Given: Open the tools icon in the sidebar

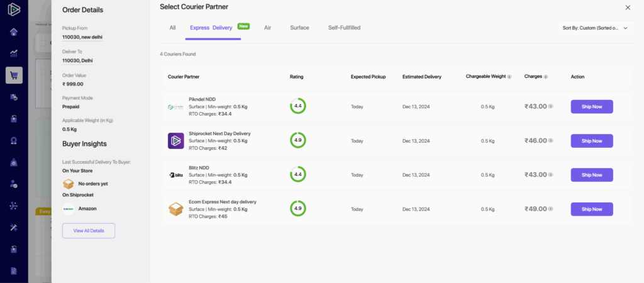Looking at the screenshot, I should point(14,227).
